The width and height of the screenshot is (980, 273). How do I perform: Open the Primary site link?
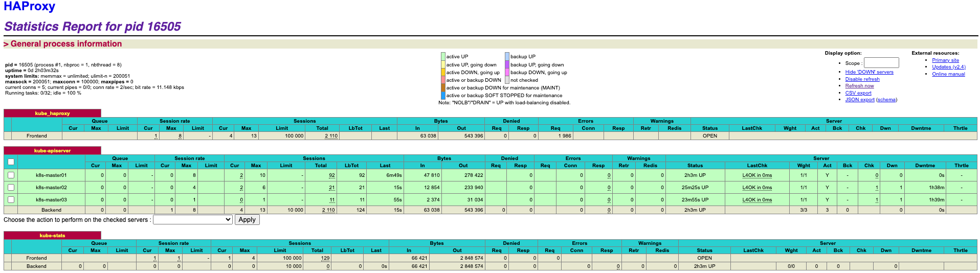point(945,60)
